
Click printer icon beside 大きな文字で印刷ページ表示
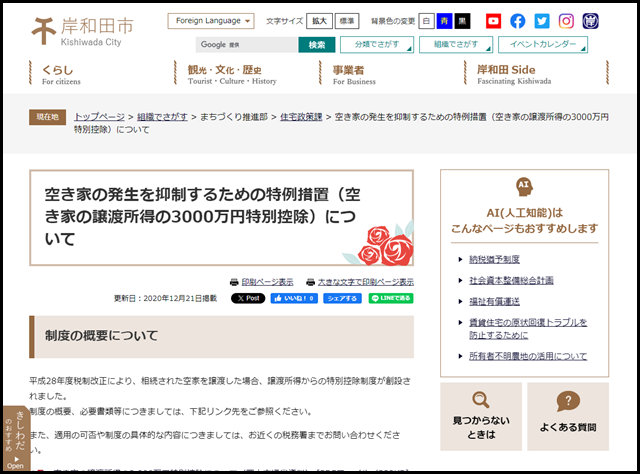310,282
